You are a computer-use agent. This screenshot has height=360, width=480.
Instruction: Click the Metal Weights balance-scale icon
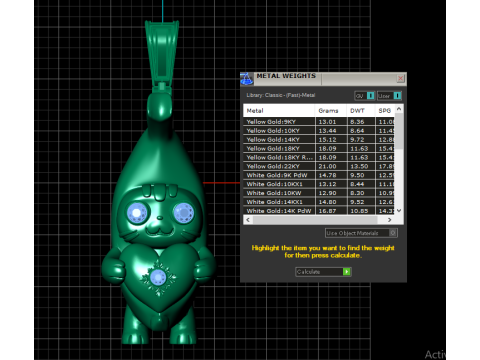pyautogui.click(x=247, y=79)
